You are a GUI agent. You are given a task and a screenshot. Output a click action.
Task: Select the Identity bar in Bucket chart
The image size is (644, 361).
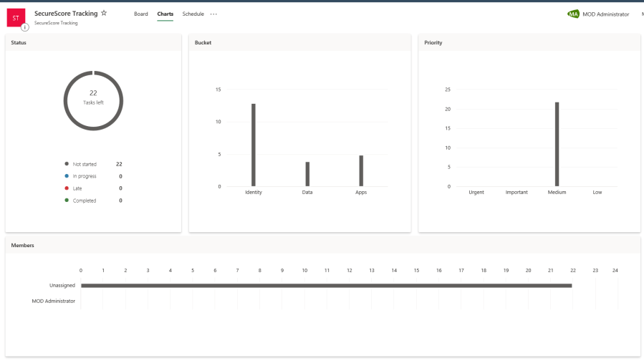coord(253,145)
